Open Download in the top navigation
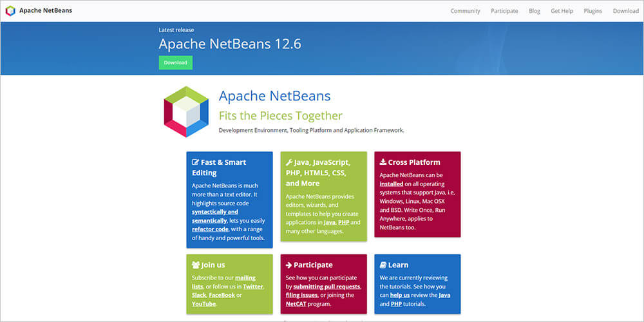 (625, 11)
